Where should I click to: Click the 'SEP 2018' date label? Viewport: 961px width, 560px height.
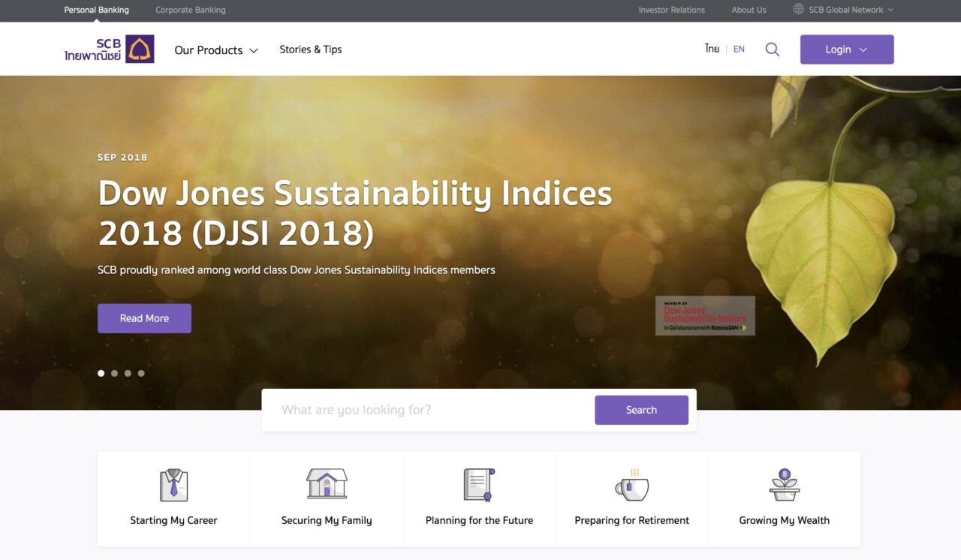(x=122, y=158)
